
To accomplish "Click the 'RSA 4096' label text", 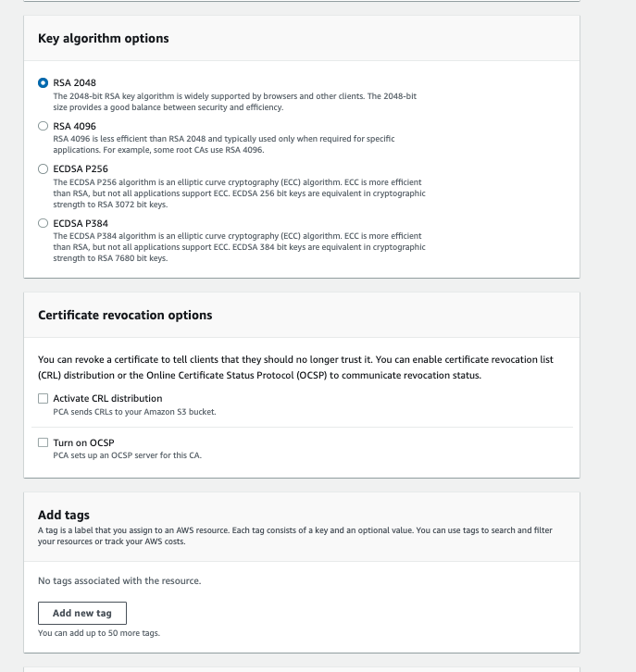I will point(75,126).
